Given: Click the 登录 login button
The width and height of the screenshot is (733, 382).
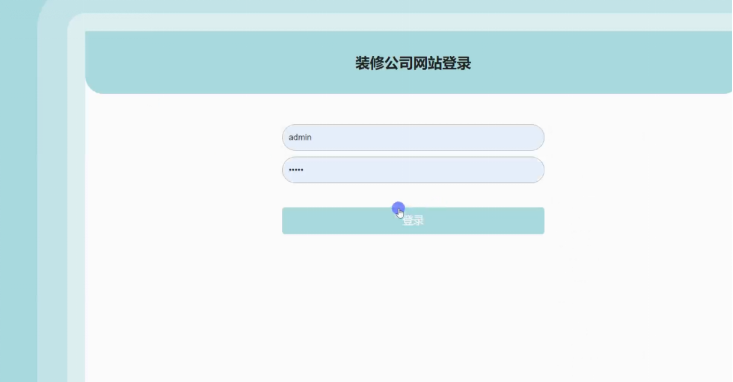Looking at the screenshot, I should point(413,221).
